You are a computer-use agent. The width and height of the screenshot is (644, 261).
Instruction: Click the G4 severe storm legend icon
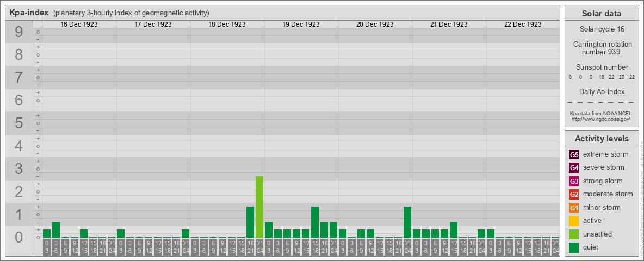click(x=574, y=168)
